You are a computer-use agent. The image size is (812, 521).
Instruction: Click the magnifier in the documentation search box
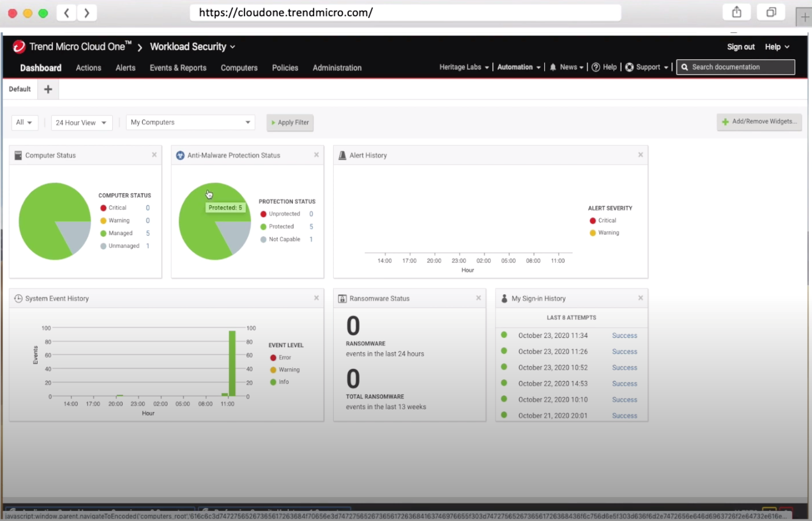point(684,67)
